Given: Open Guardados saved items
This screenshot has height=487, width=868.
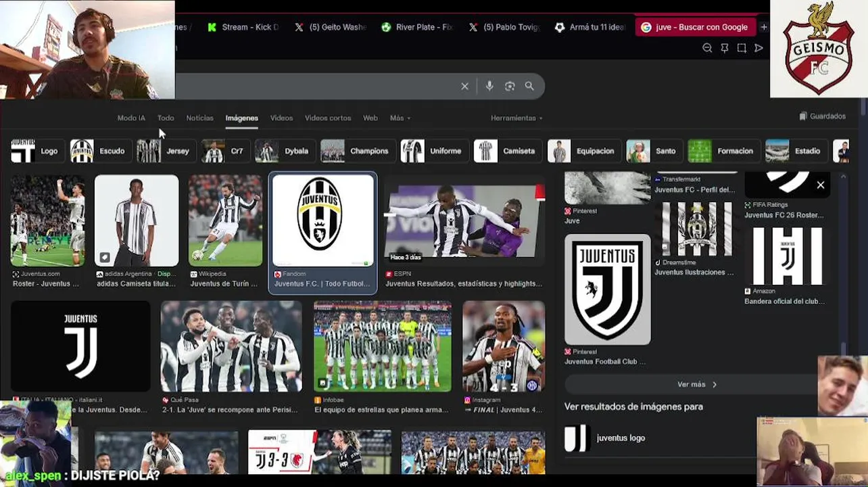Looking at the screenshot, I should 822,116.
